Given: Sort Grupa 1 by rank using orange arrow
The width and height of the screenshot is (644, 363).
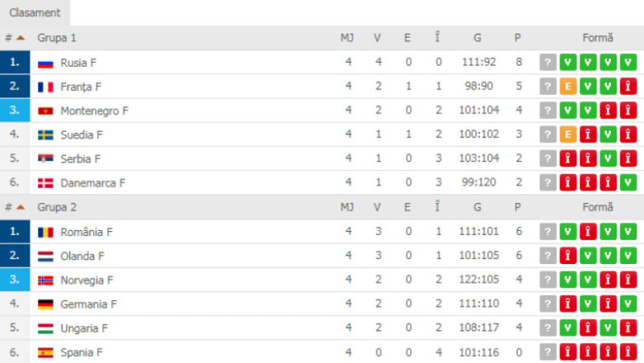Looking at the screenshot, I should tap(21, 38).
